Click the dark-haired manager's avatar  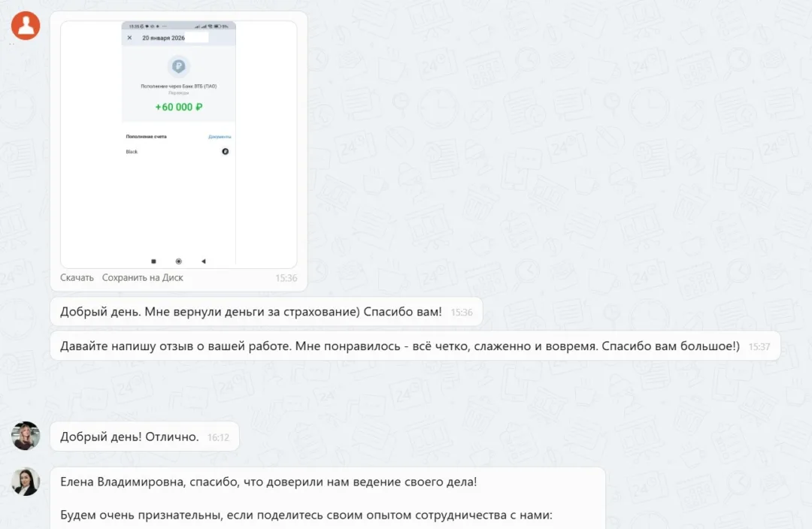pyautogui.click(x=26, y=482)
